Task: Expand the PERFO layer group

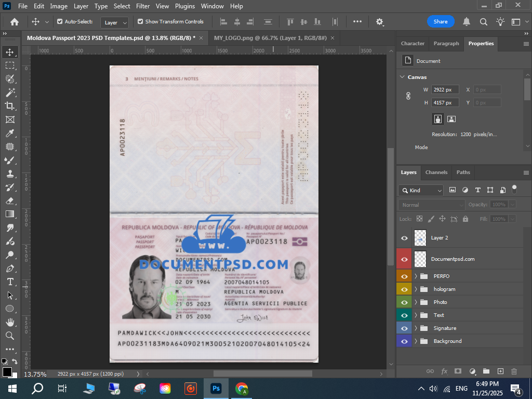Action: coord(416,276)
